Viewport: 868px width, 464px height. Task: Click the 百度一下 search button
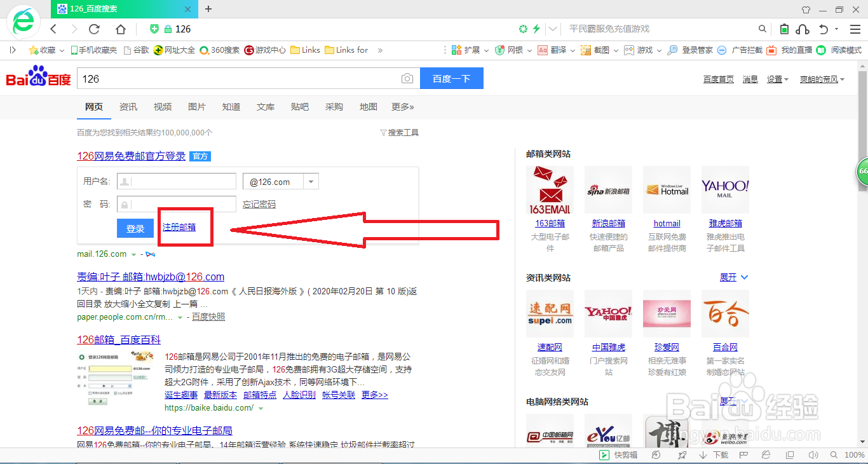pos(452,79)
